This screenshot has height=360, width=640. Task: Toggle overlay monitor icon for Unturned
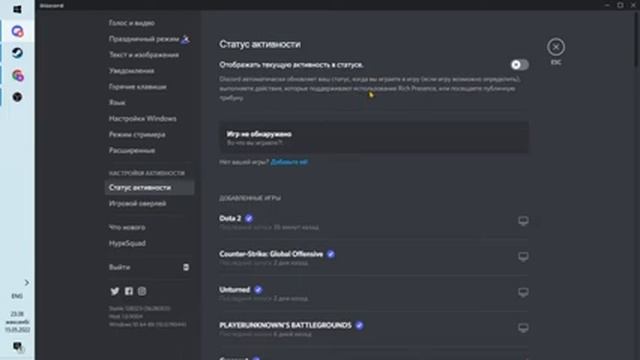point(523,292)
